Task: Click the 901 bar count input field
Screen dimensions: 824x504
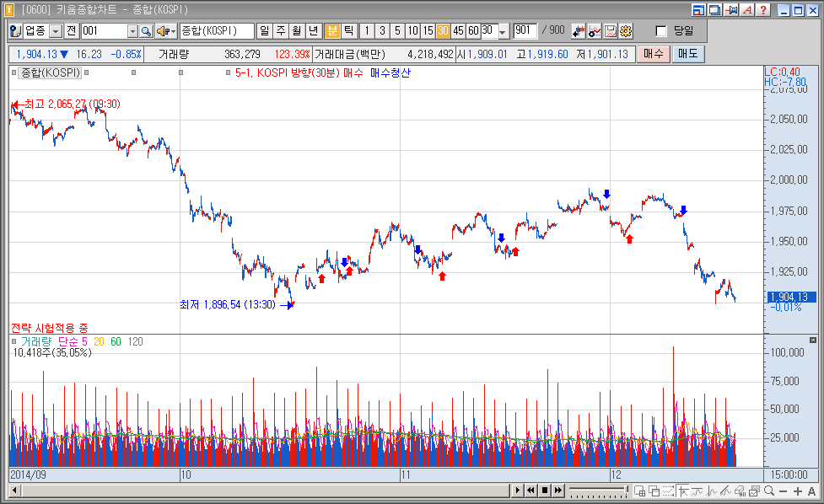Action: click(x=525, y=30)
